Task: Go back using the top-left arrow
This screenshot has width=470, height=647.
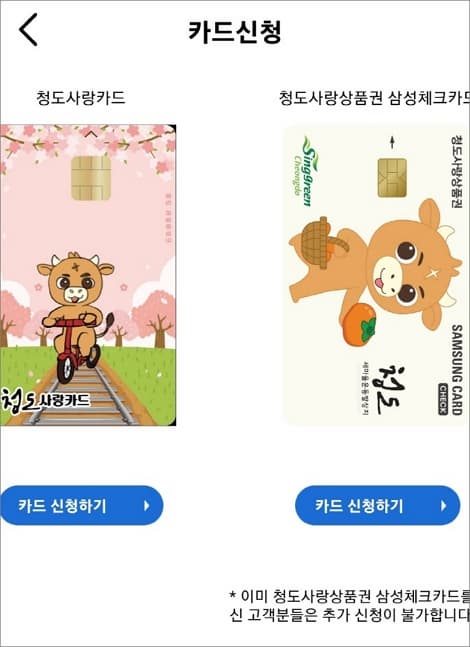Action: pyautogui.click(x=28, y=29)
